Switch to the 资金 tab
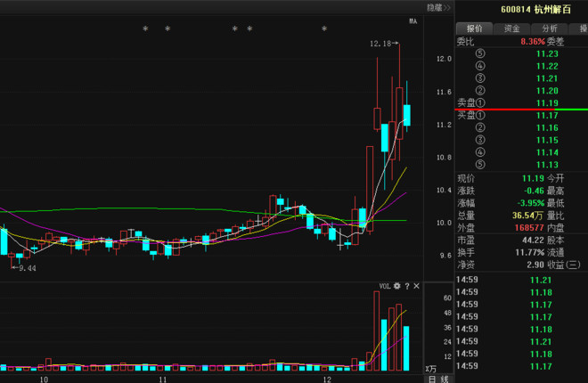 pyautogui.click(x=512, y=29)
